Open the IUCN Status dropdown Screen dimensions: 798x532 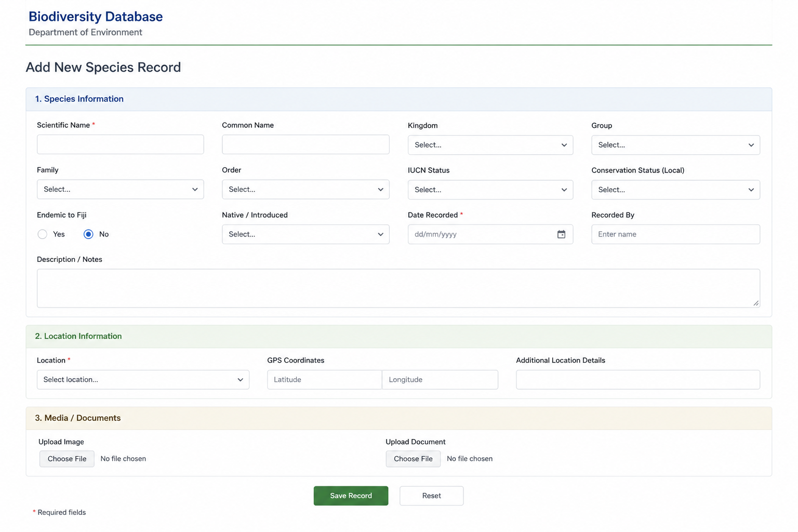490,190
